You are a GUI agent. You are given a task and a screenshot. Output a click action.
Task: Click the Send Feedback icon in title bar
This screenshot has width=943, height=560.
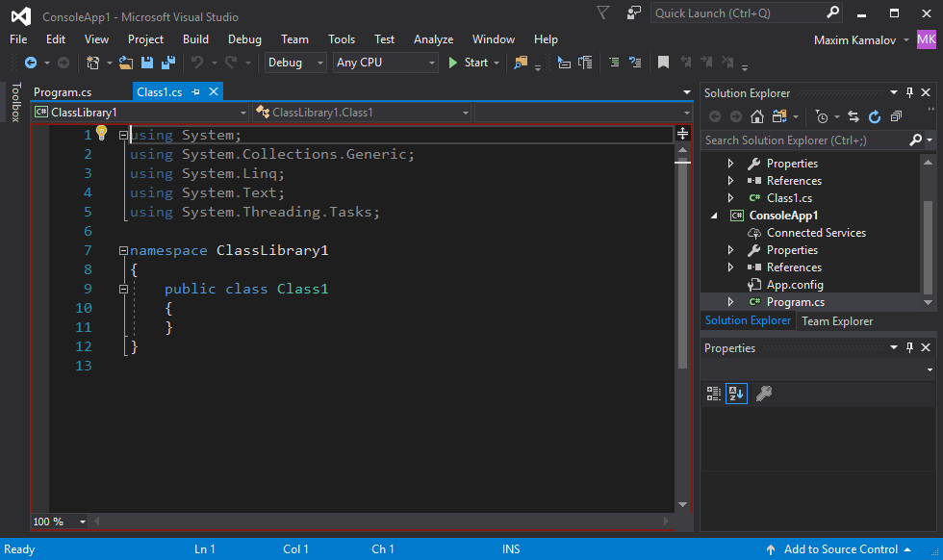click(634, 13)
